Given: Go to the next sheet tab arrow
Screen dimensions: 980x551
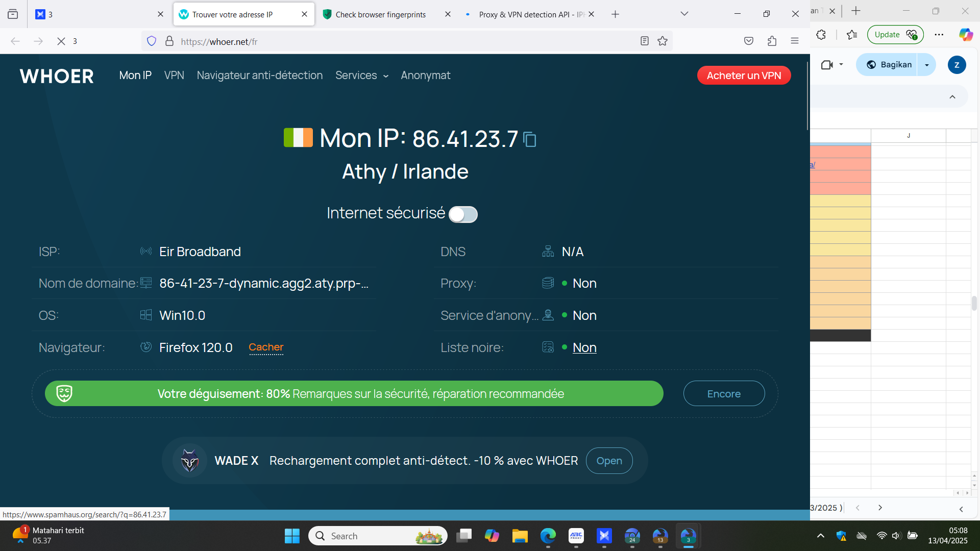Looking at the screenshot, I should pos(880,508).
